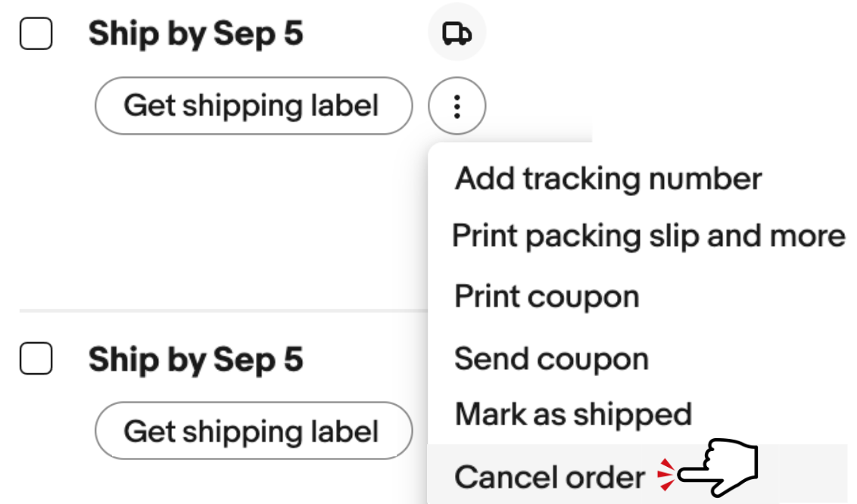The width and height of the screenshot is (857, 504).
Task: Tick the second order's checkbox
Action: pos(36,359)
